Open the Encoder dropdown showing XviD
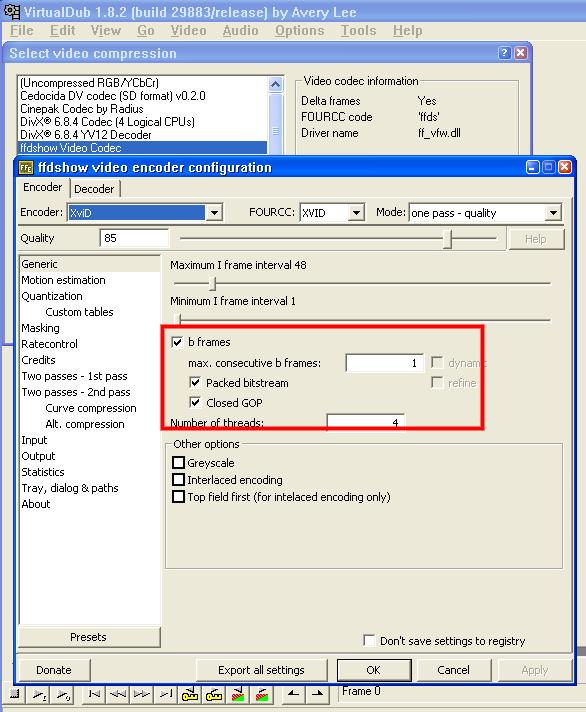 [145, 213]
